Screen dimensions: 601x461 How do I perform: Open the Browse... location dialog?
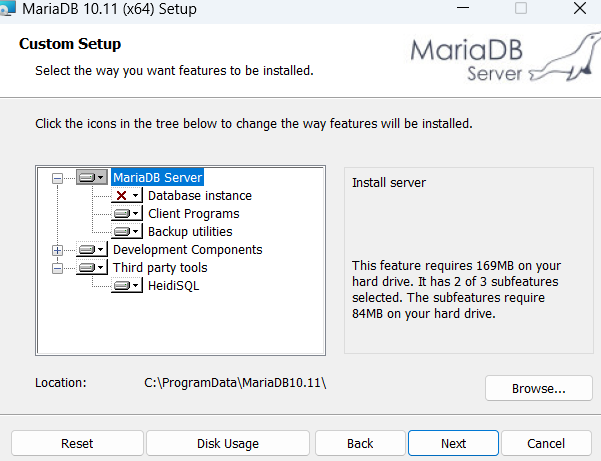coord(538,388)
